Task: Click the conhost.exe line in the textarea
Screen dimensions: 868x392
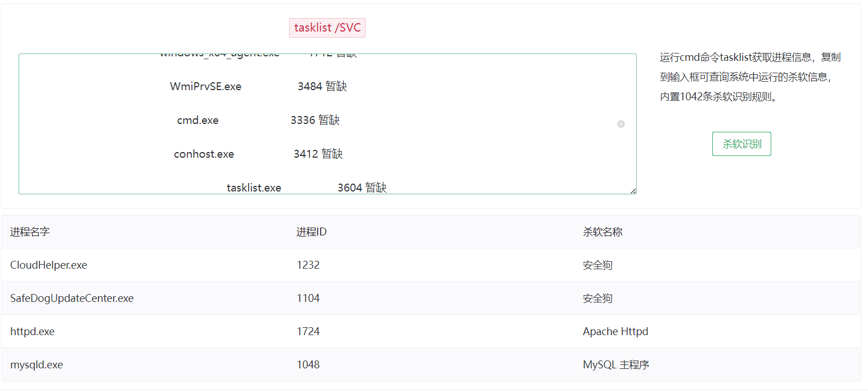Action: click(204, 154)
